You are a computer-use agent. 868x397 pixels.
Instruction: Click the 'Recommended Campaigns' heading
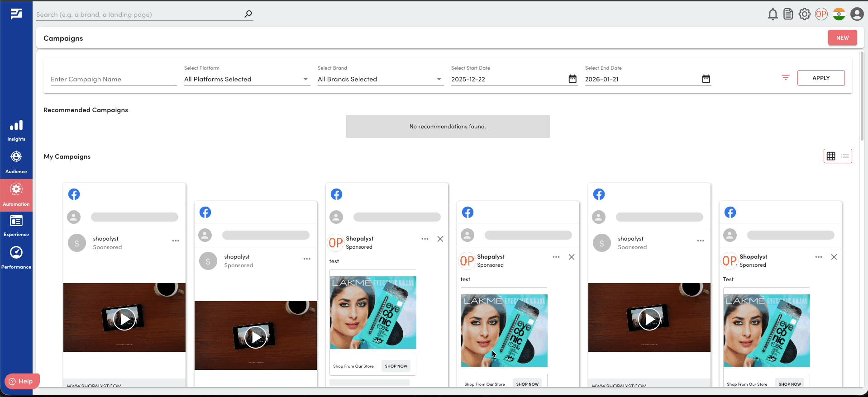(86, 110)
